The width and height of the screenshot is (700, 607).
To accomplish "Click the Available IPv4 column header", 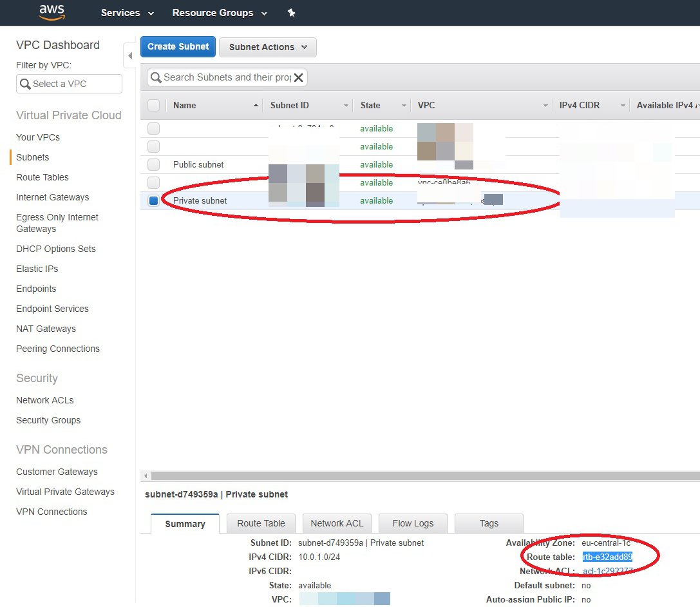I will [665, 105].
